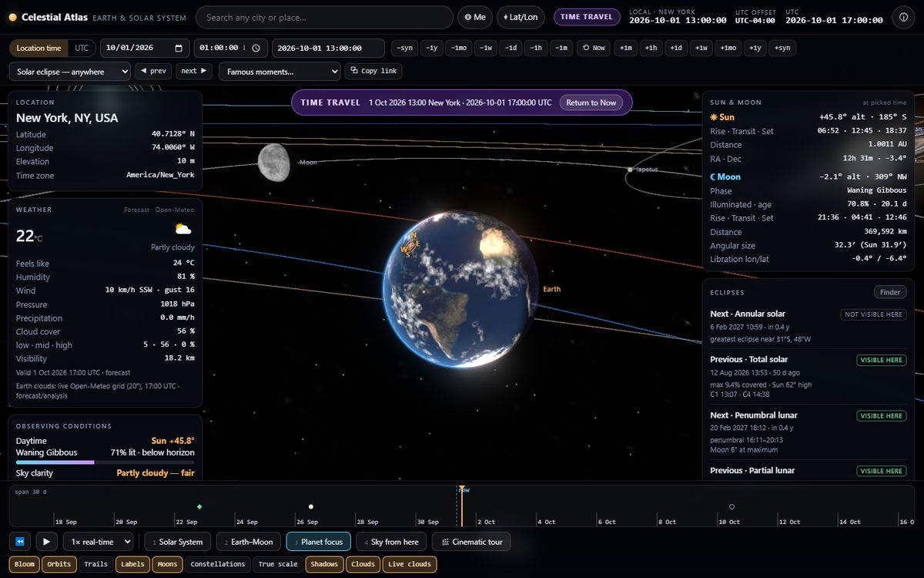Click the Celestial Atlas sun logo
The image size is (924, 578).
point(13,17)
